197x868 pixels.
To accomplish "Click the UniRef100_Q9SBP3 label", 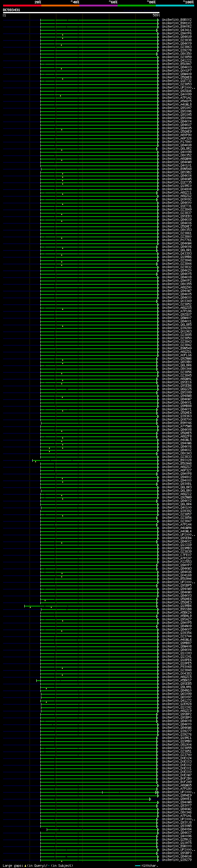I will click(x=176, y=853).
